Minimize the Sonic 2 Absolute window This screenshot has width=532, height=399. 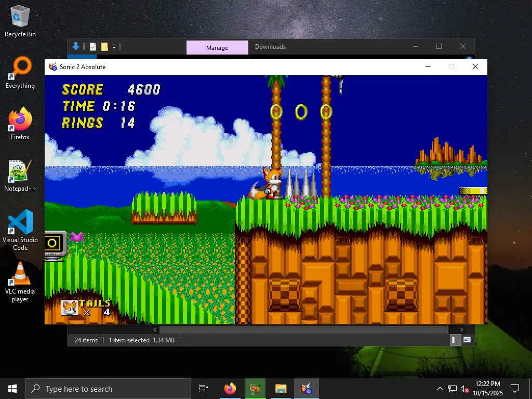pos(428,67)
